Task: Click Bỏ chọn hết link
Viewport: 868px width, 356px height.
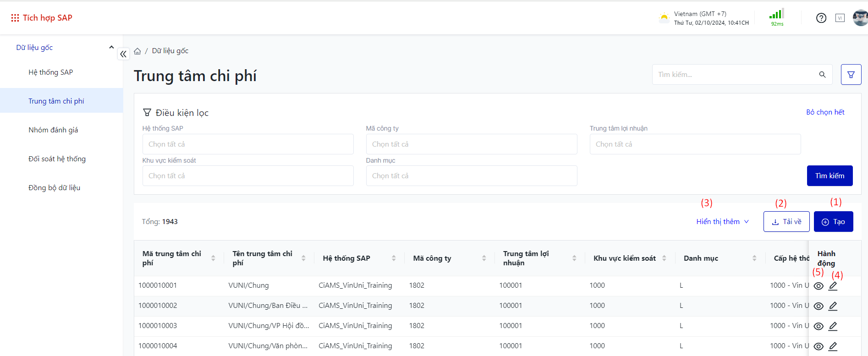Action: [x=825, y=112]
